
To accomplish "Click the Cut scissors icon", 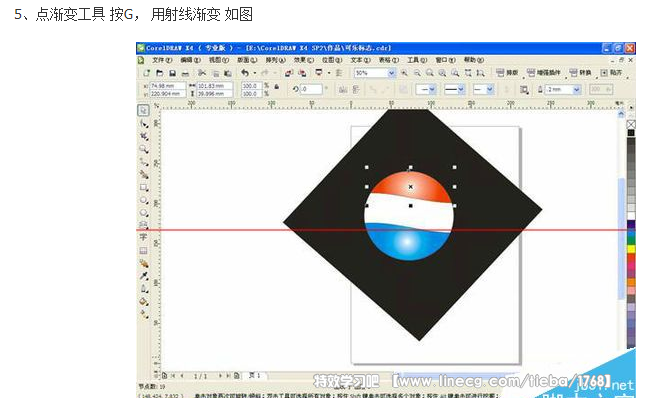I will [202, 73].
